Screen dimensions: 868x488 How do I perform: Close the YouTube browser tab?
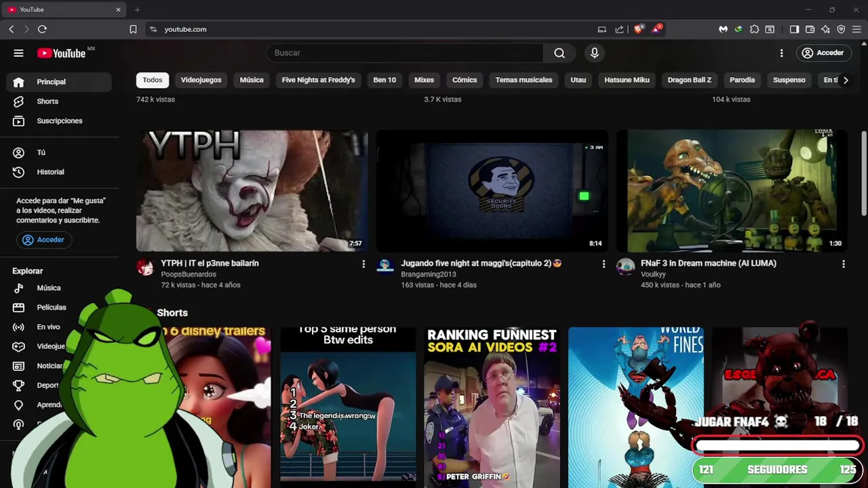tap(118, 9)
